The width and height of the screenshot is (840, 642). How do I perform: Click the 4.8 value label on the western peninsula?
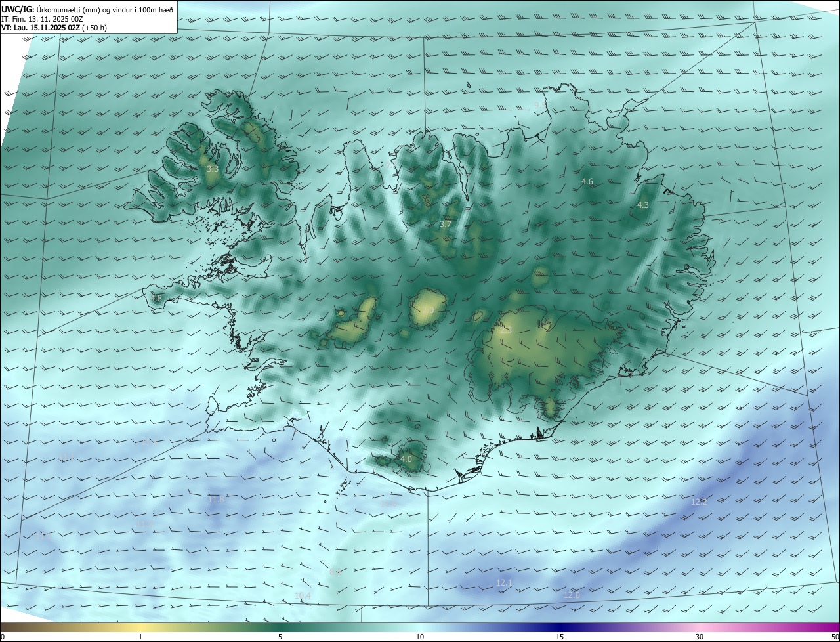pos(156,299)
